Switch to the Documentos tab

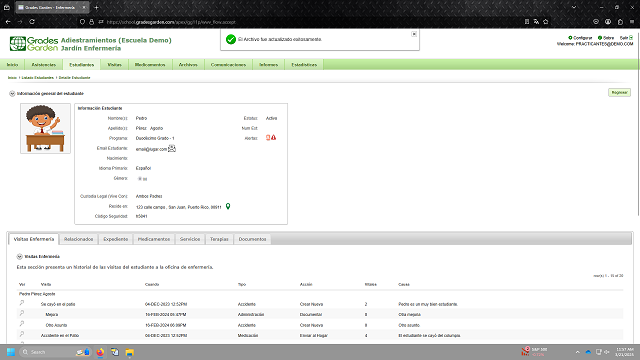(252, 239)
